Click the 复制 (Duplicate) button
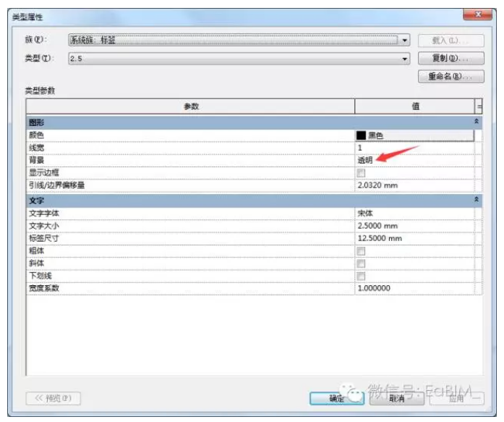504x422 pixels. tap(450, 58)
